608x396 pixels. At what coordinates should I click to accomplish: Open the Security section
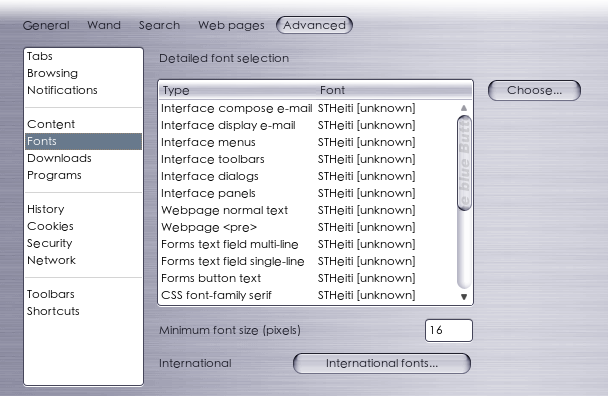click(83, 243)
